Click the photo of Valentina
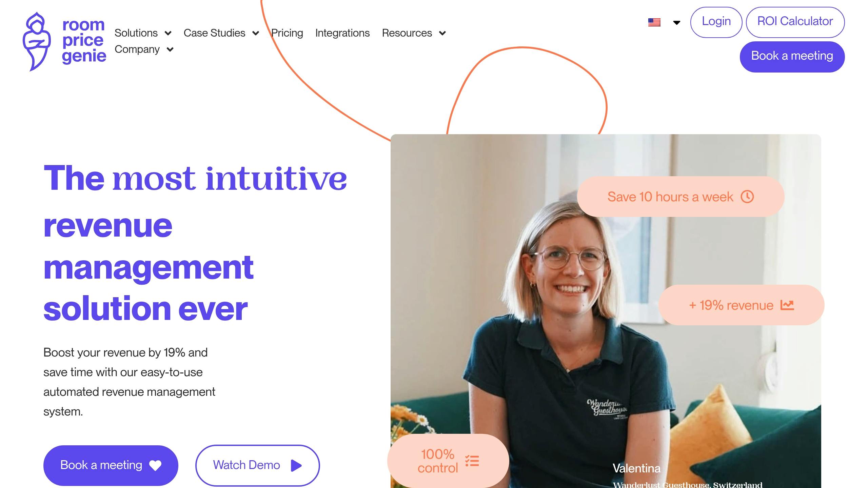 (606, 311)
